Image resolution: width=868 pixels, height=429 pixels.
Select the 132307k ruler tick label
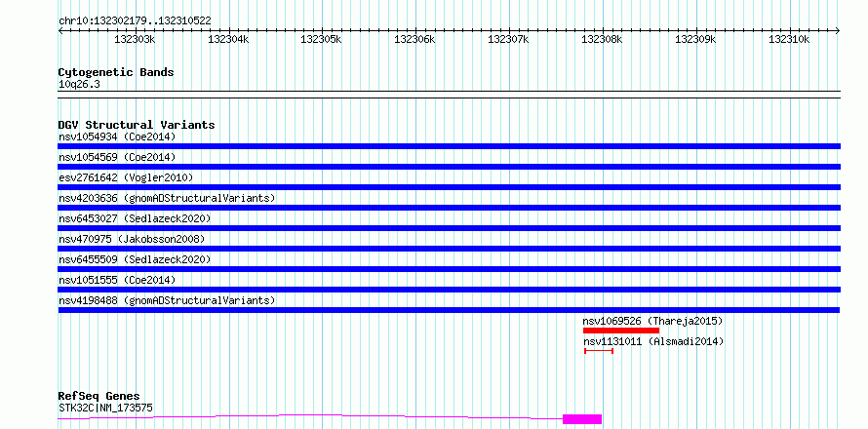(509, 39)
